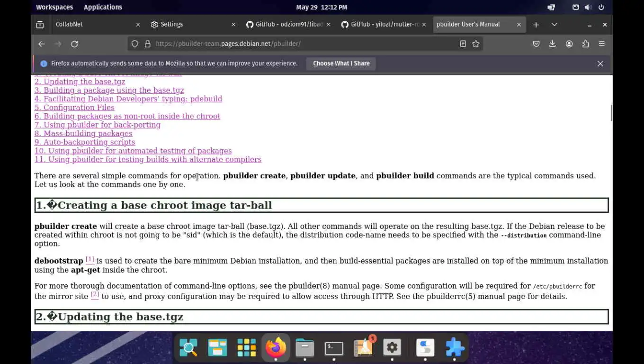644x364 pixels.
Task: Open the Firefox hamburger application menu
Action: point(602,44)
